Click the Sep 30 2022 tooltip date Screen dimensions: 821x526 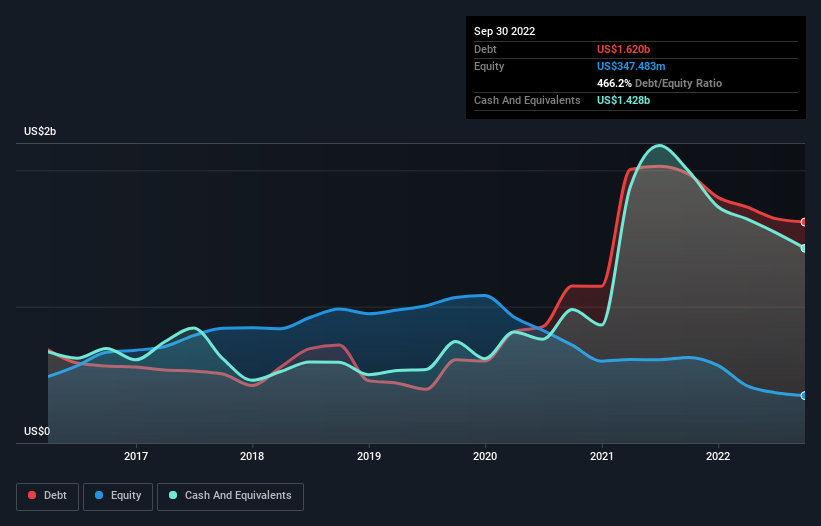coord(504,31)
